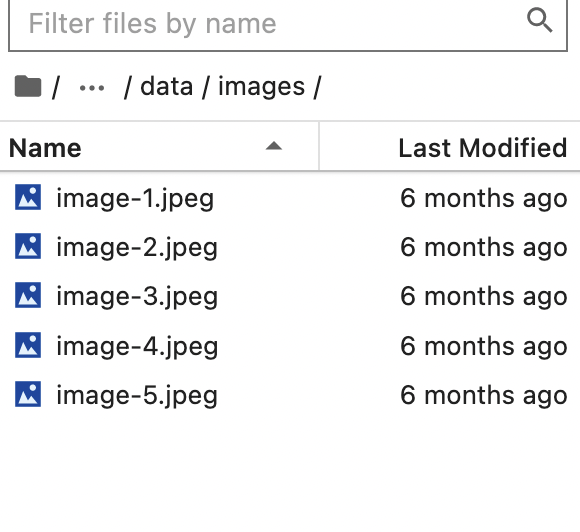
Task: Click the search magnifier icon in filter box
Action: click(x=540, y=21)
